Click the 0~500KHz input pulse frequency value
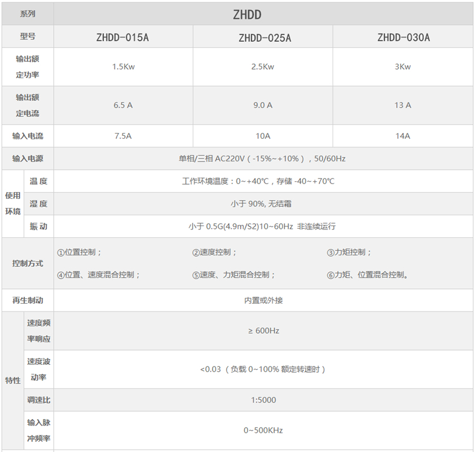This screenshot has width=476, height=452. [x=263, y=430]
